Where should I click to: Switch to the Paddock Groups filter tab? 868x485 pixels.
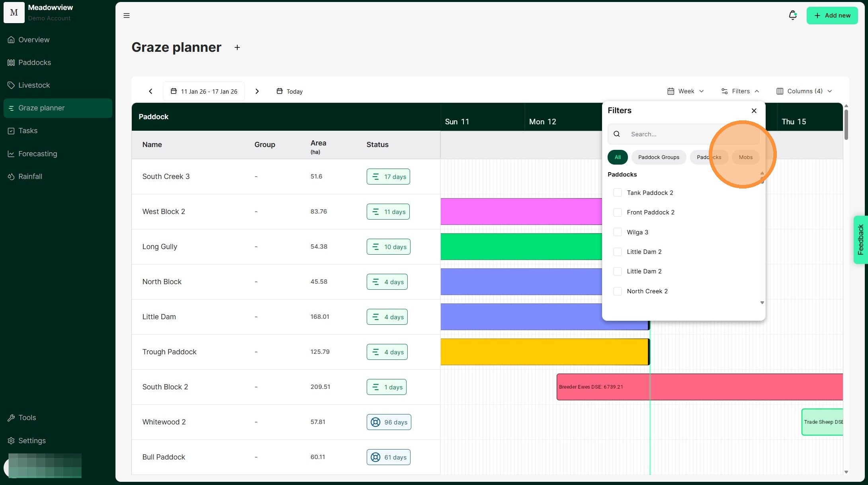click(659, 157)
